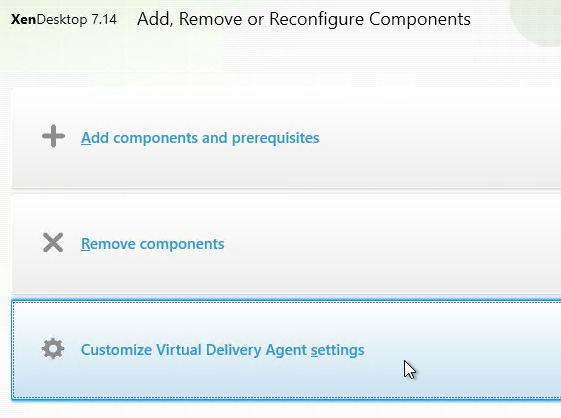Open Customize Virtual Delivery Agent settings link
This screenshot has height=418, width=561.
pos(223,350)
